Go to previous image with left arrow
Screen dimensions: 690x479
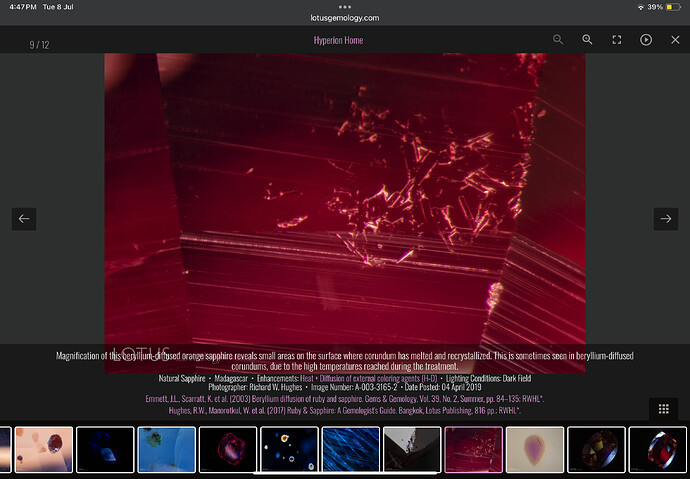click(x=24, y=219)
